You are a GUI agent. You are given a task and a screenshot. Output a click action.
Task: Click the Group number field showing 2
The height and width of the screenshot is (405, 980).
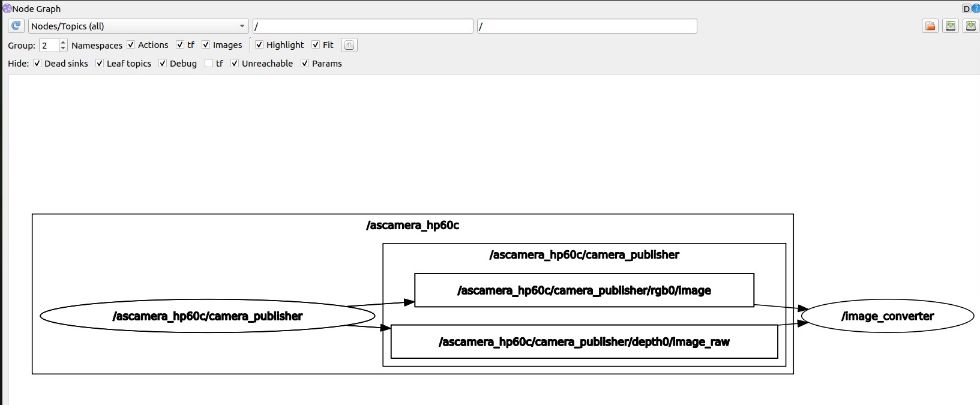(49, 45)
